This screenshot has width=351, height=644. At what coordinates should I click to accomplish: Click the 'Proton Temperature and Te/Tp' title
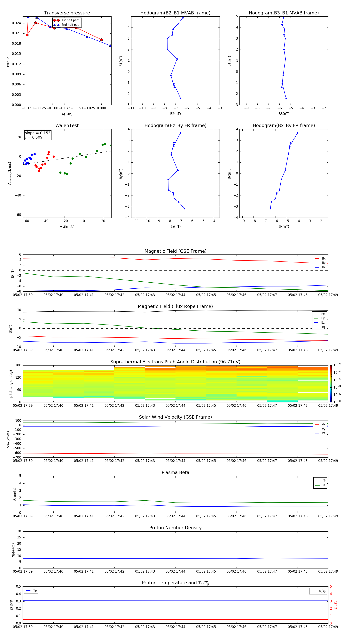pos(175,583)
